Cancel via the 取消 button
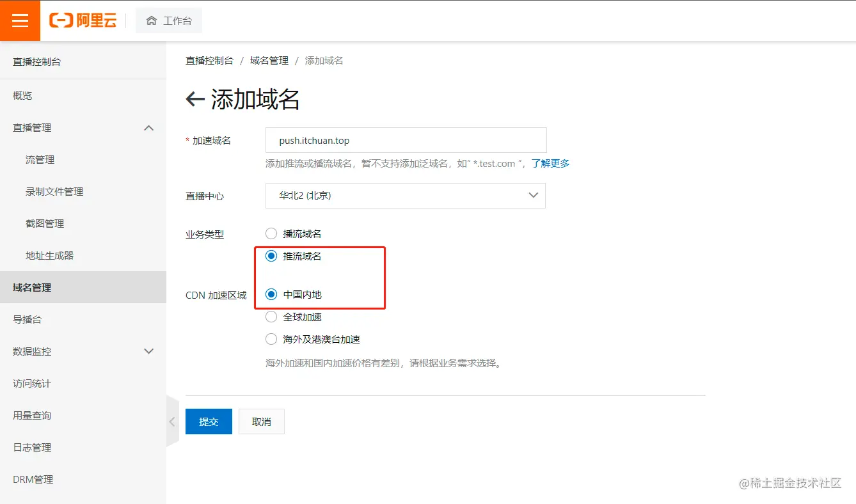 261,421
